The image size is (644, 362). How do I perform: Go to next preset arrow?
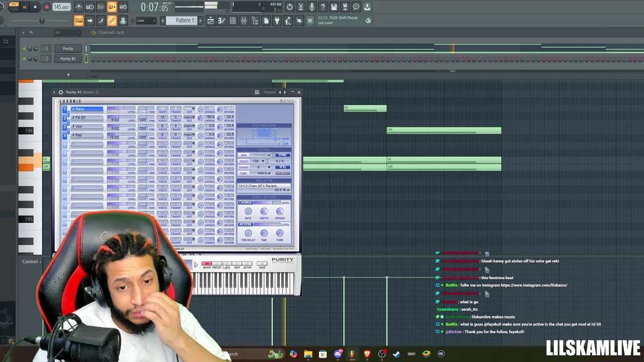[285, 92]
